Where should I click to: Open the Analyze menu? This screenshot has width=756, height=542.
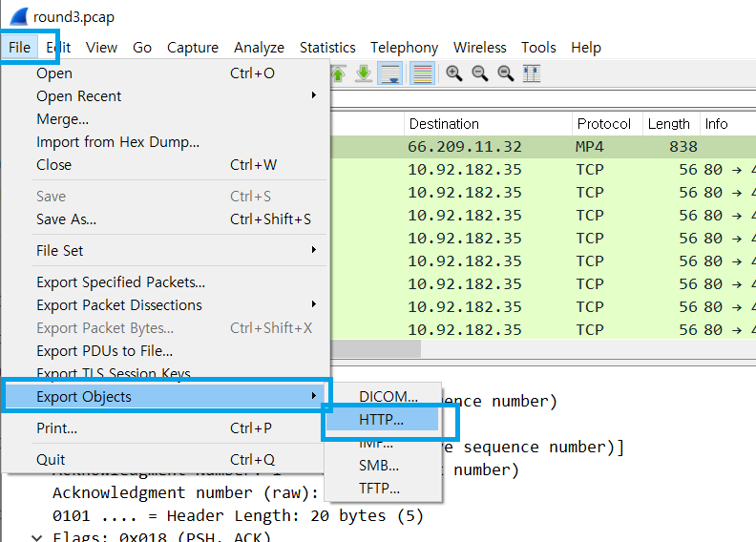coord(259,47)
